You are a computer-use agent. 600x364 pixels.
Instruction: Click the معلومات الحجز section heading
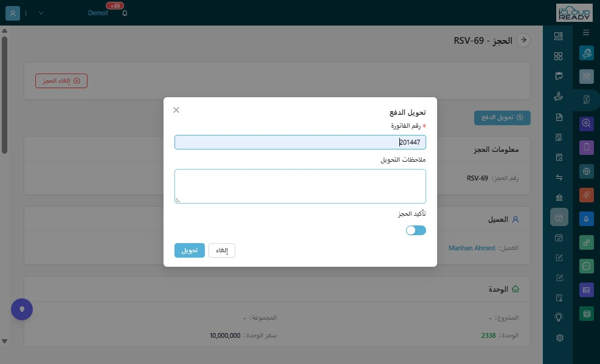tap(496, 149)
